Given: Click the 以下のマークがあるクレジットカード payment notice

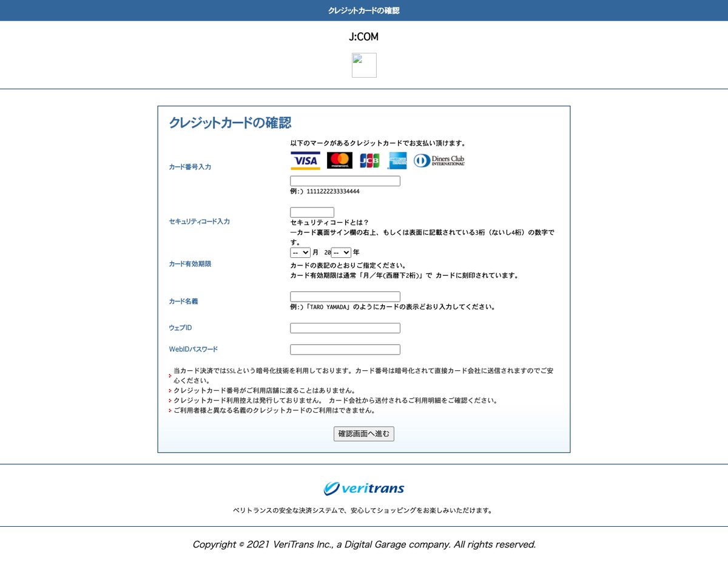Looking at the screenshot, I should 378,143.
